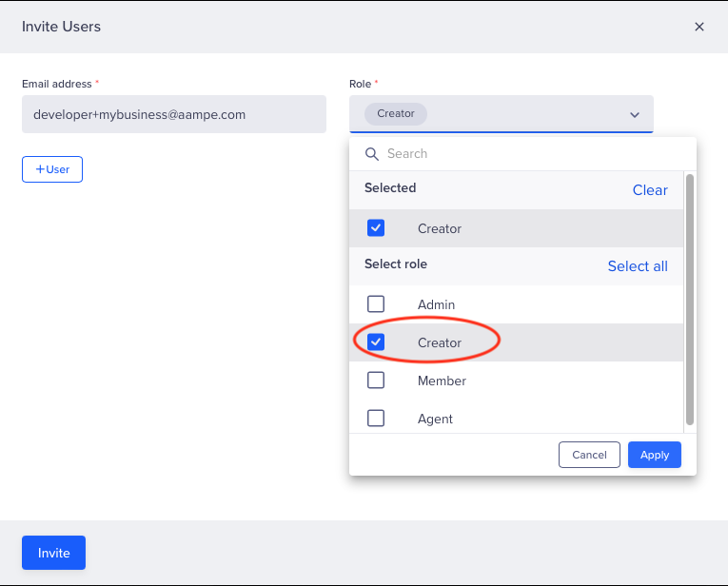Close the Invite Users dialog
This screenshot has height=586, width=728.
click(x=699, y=27)
